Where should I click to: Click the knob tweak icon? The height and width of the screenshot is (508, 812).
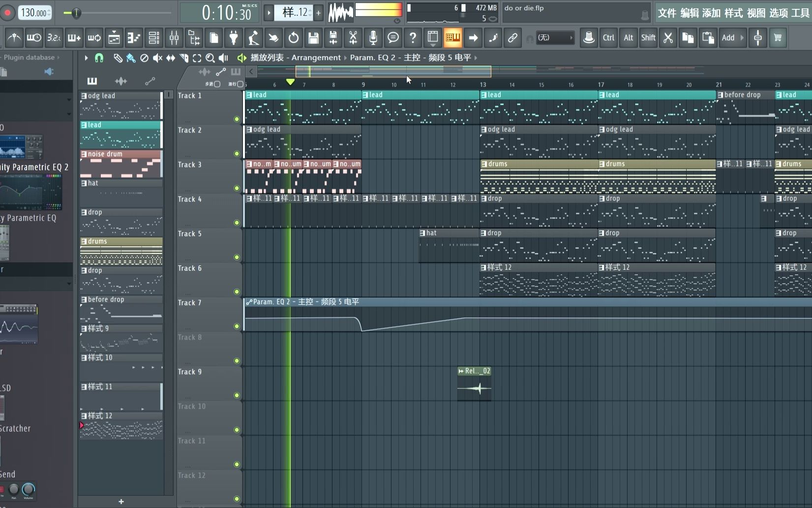tap(589, 37)
